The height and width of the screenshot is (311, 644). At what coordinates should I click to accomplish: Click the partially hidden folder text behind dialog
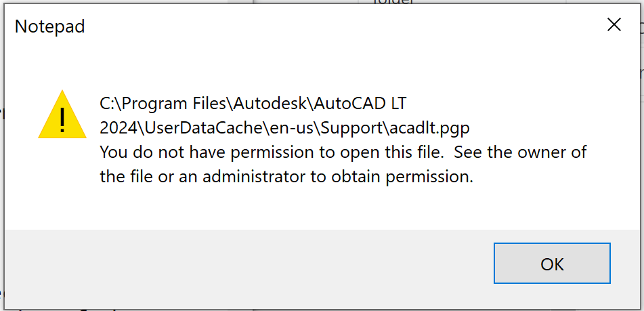click(394, 3)
